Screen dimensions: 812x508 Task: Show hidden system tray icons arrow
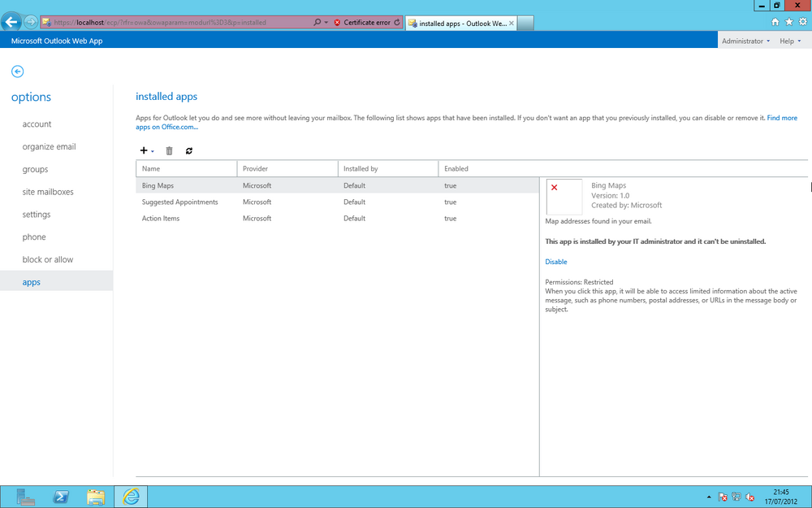click(x=709, y=497)
